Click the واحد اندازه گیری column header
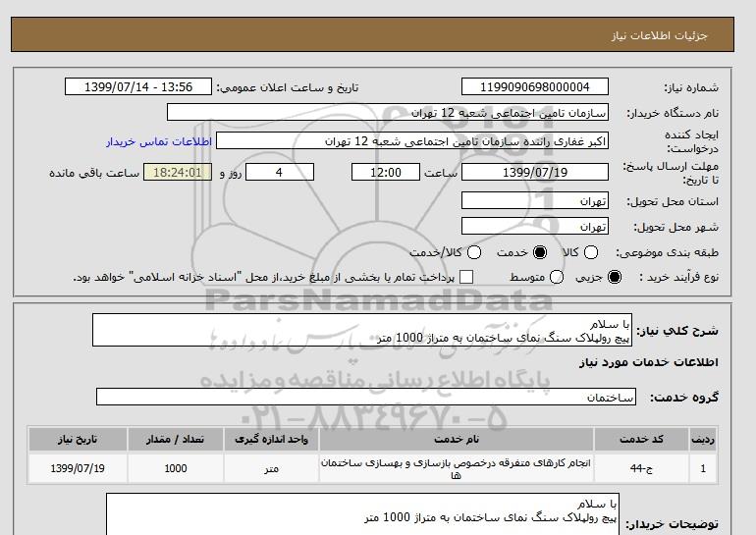 tap(271, 439)
